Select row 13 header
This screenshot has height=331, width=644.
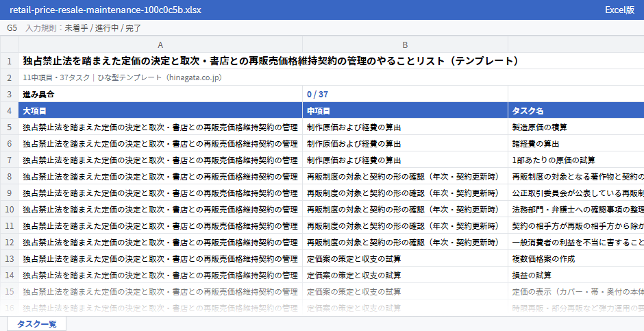click(x=9, y=259)
